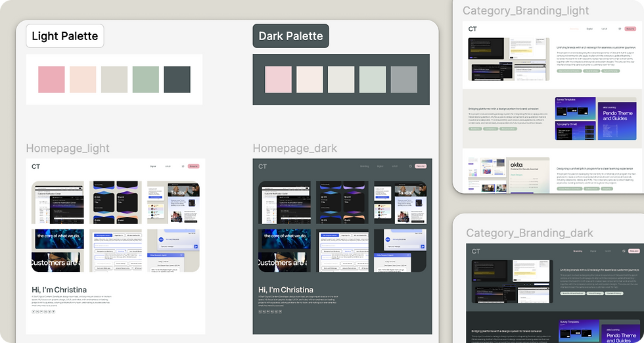Select the Category_Branding_light frame title

click(x=526, y=11)
